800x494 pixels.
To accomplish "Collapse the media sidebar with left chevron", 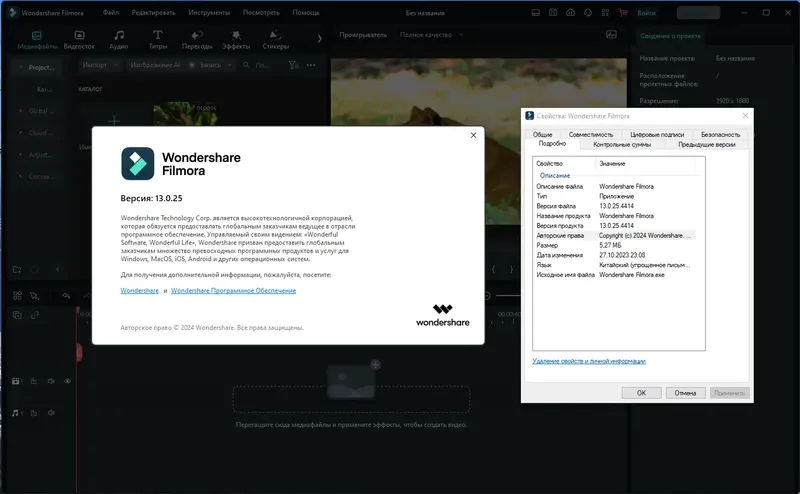I will [57, 269].
